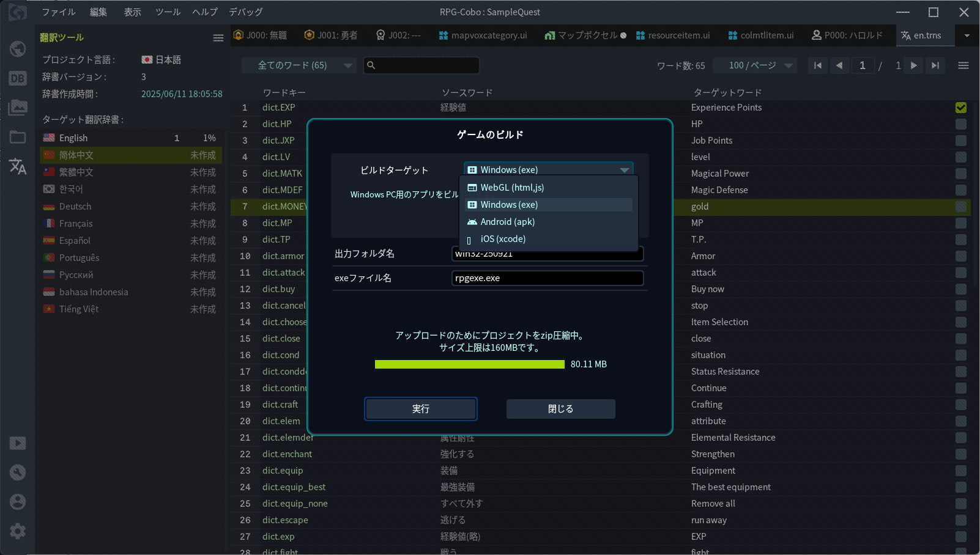Click the user account icon in sidebar
This screenshot has width=980, height=555.
(18, 502)
